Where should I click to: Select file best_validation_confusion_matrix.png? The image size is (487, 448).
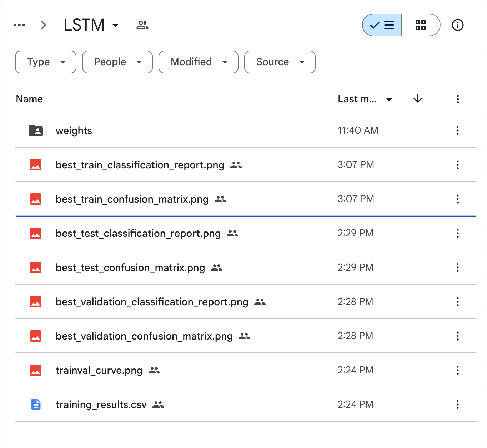click(144, 336)
